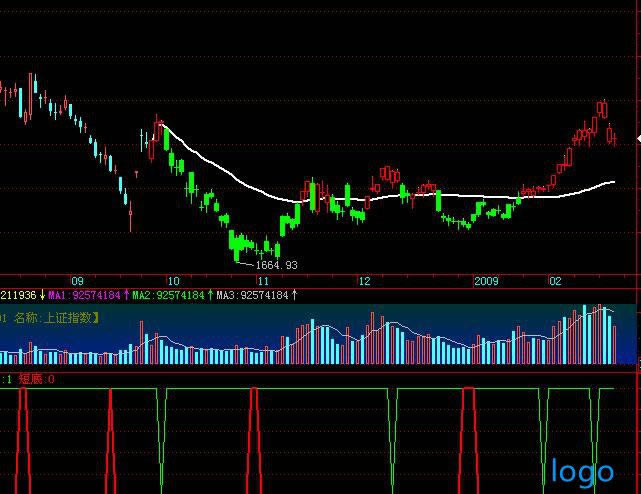Click the 11 month marker on timeline

click(263, 282)
